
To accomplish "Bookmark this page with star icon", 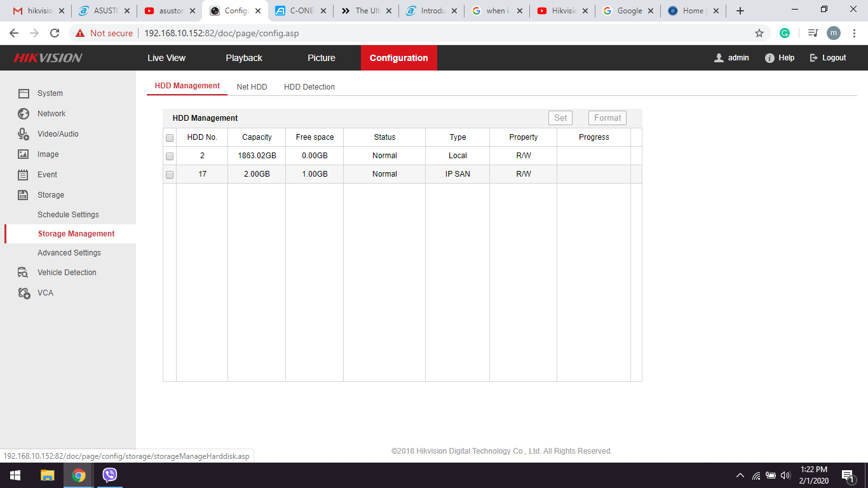I will point(759,33).
